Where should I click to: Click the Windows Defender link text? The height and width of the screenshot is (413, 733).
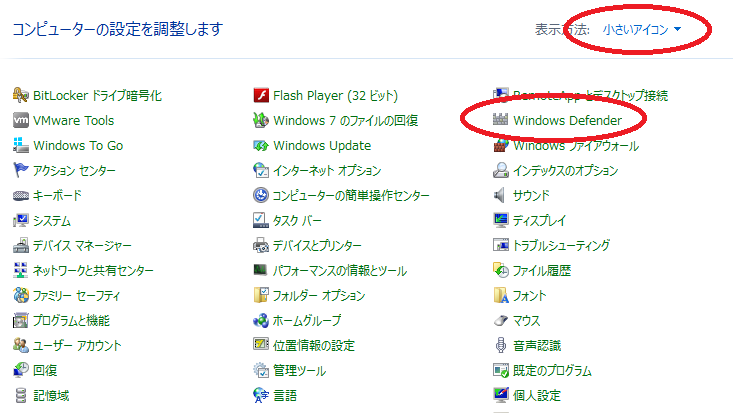(568, 121)
